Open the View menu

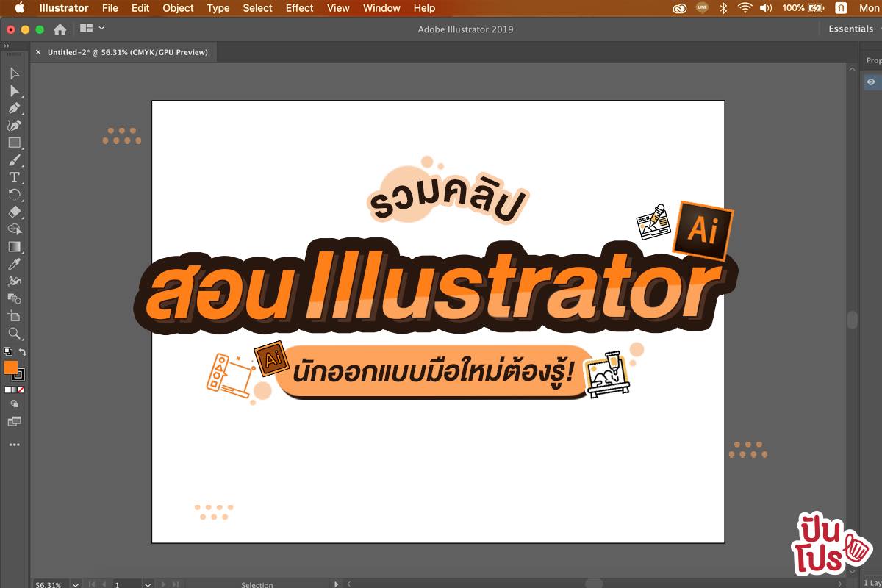click(x=338, y=8)
